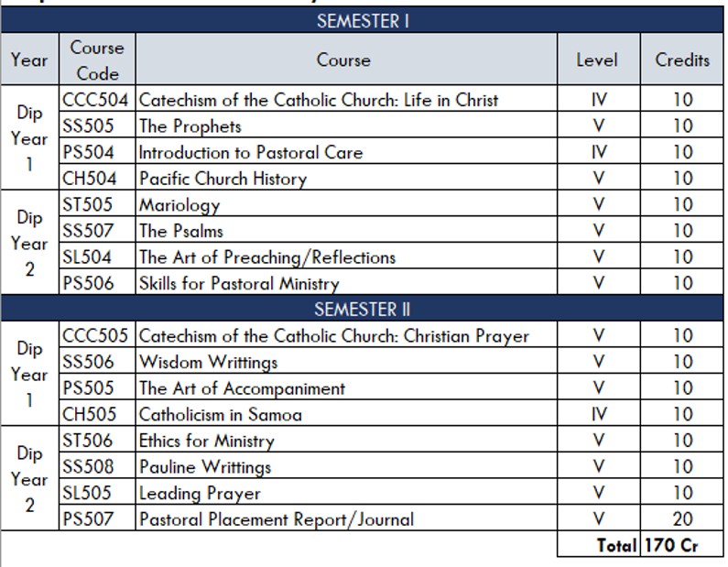Select course code CCC505 cell
Screen dimensions: 728x567
click(96, 336)
